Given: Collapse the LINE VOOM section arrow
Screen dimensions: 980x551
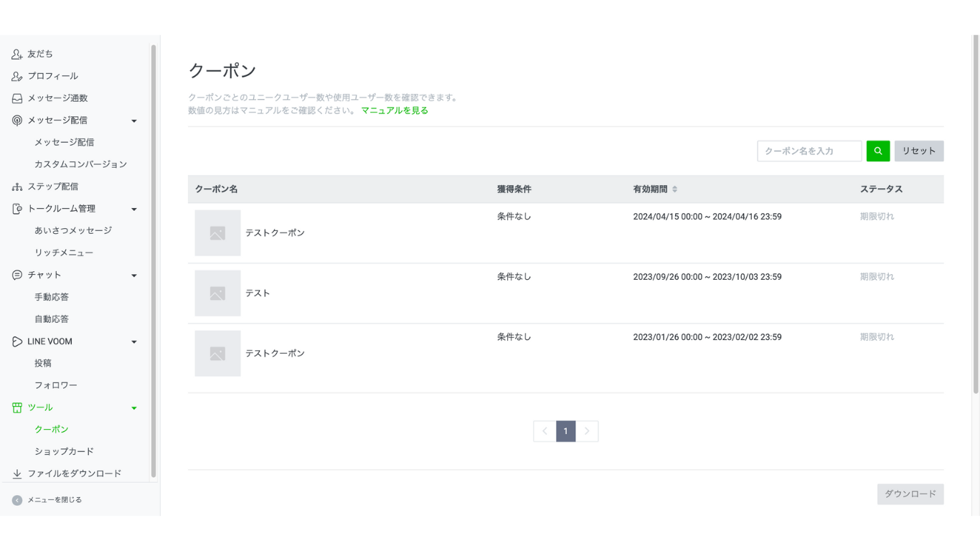Looking at the screenshot, I should pyautogui.click(x=134, y=342).
